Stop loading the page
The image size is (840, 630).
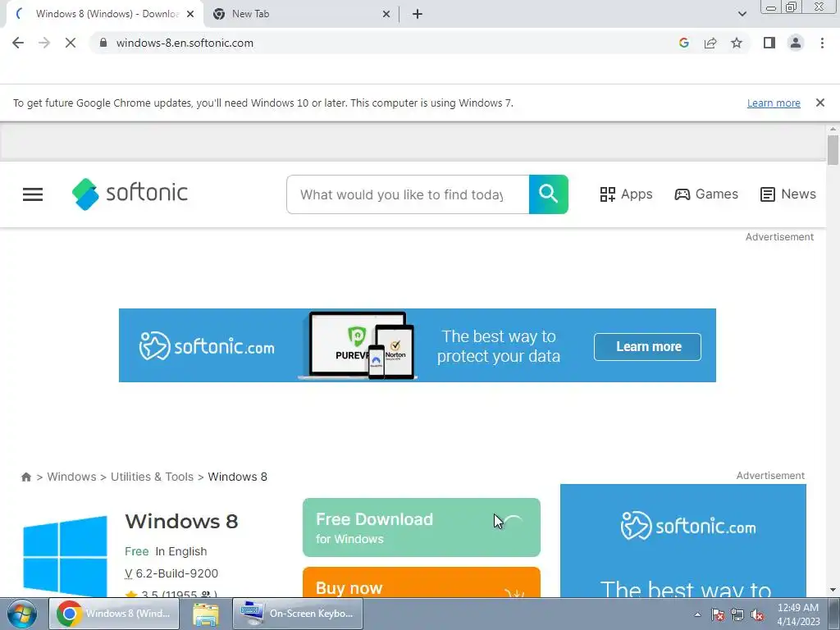[x=71, y=43]
